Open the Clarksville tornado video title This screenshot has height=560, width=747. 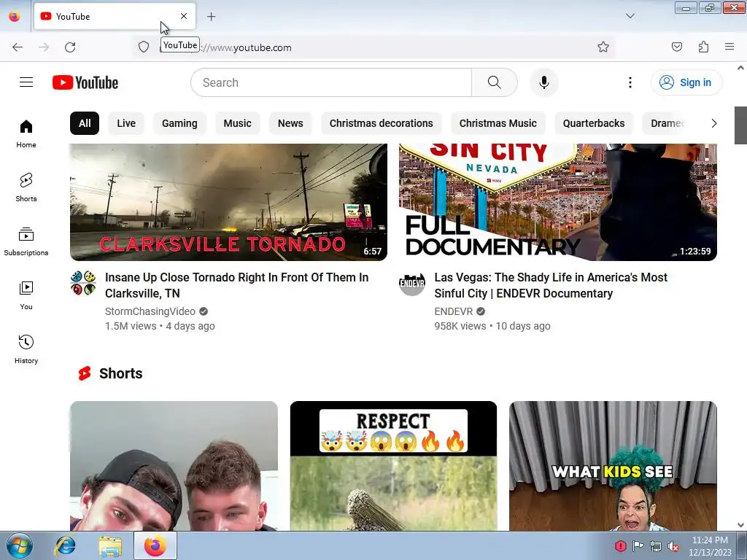(x=237, y=285)
